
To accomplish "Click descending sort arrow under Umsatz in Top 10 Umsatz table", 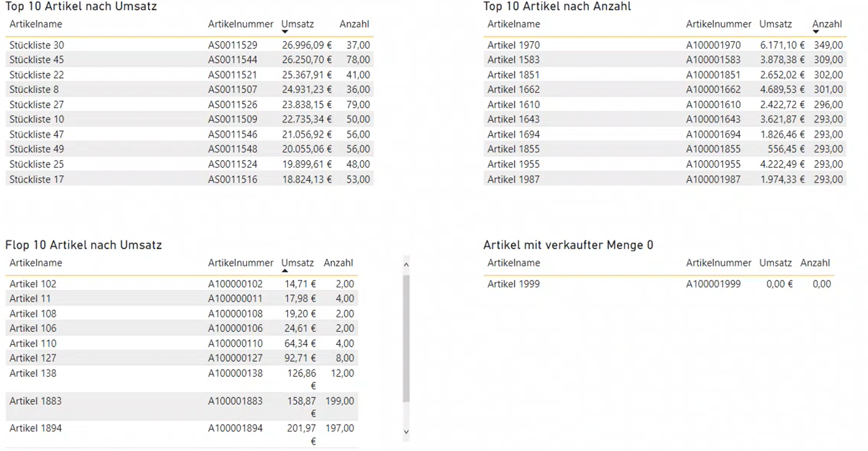I will pos(285,32).
